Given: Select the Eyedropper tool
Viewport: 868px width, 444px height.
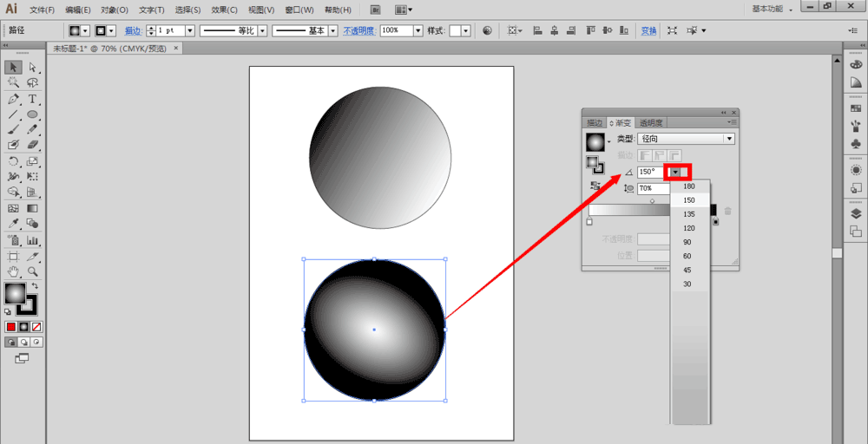Looking at the screenshot, I should [x=13, y=224].
